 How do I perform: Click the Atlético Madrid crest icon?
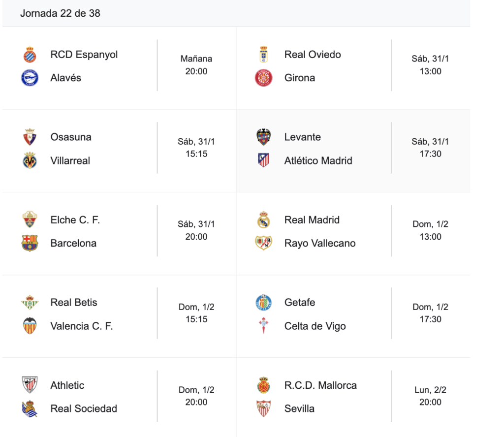click(264, 160)
